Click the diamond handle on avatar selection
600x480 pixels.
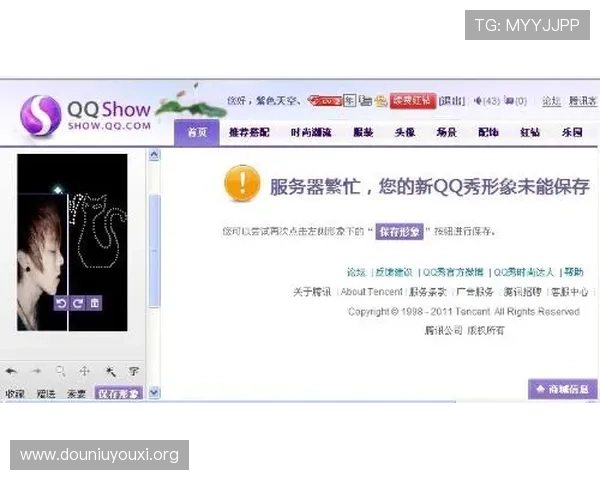click(x=58, y=190)
